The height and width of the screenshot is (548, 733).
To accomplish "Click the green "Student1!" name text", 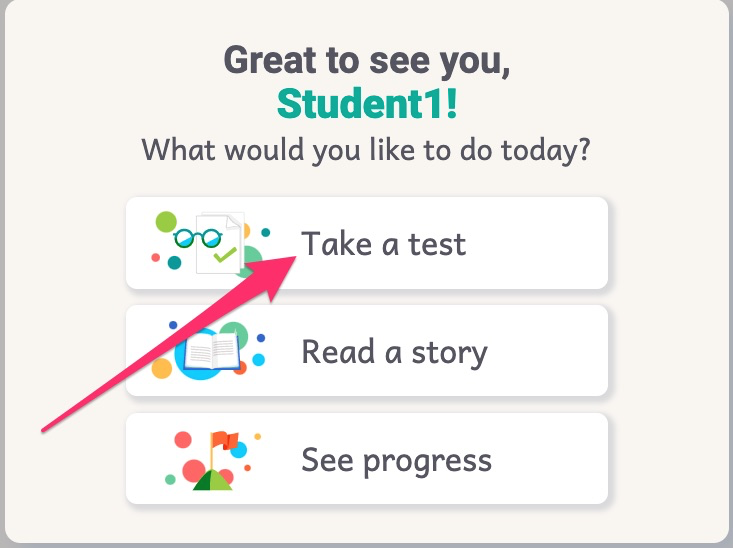I will pos(367,104).
